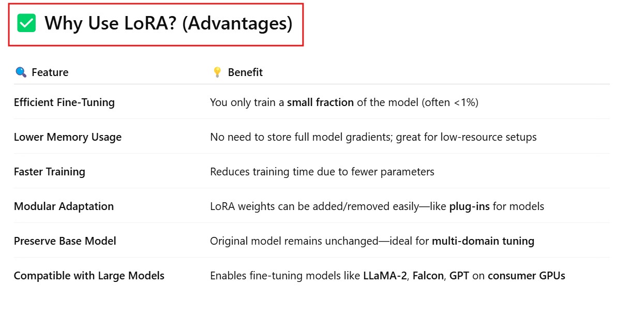Click the 'Modular Adaptation' row label

64,206
